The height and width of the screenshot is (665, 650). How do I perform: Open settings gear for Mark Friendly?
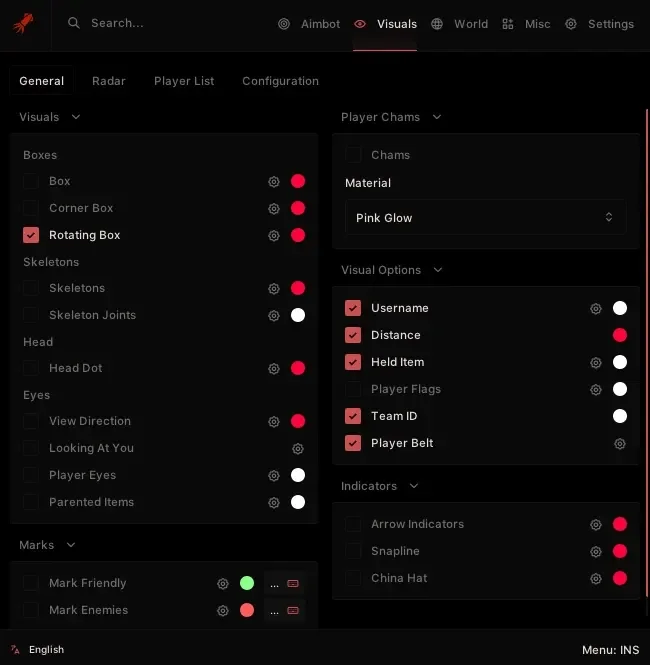(223, 584)
